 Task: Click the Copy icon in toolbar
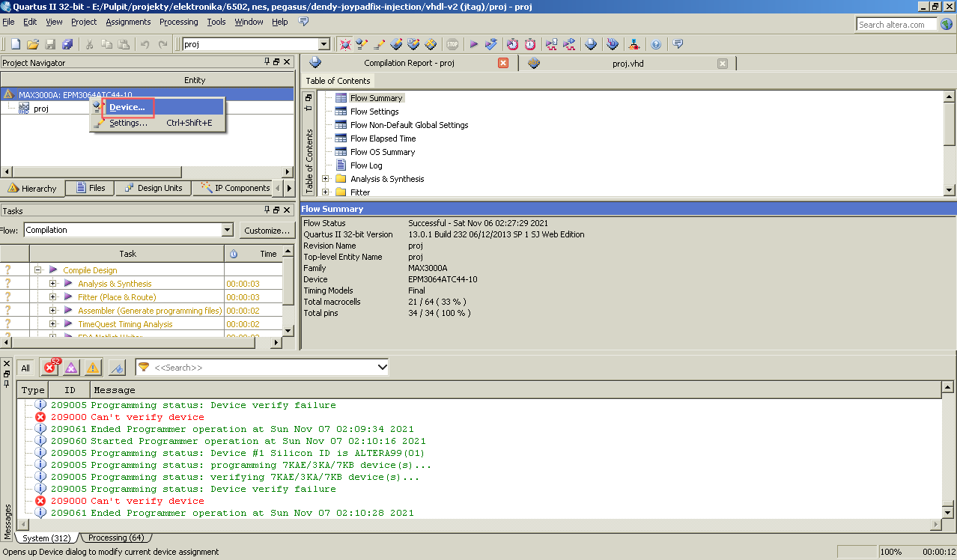point(107,44)
